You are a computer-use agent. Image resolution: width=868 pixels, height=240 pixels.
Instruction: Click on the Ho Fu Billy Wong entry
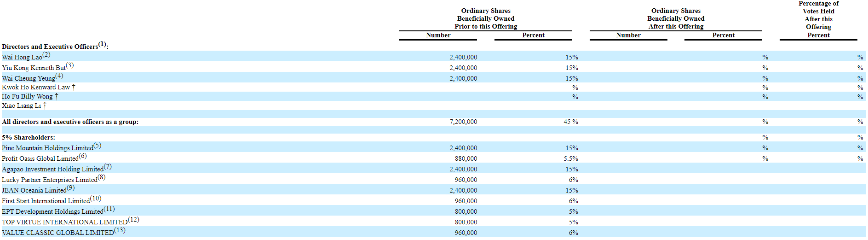27,97
